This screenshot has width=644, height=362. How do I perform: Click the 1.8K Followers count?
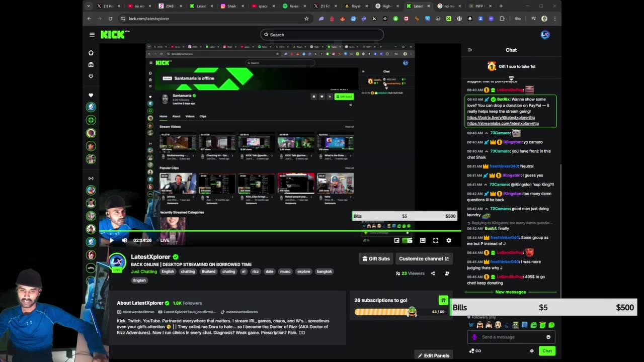[187, 303]
